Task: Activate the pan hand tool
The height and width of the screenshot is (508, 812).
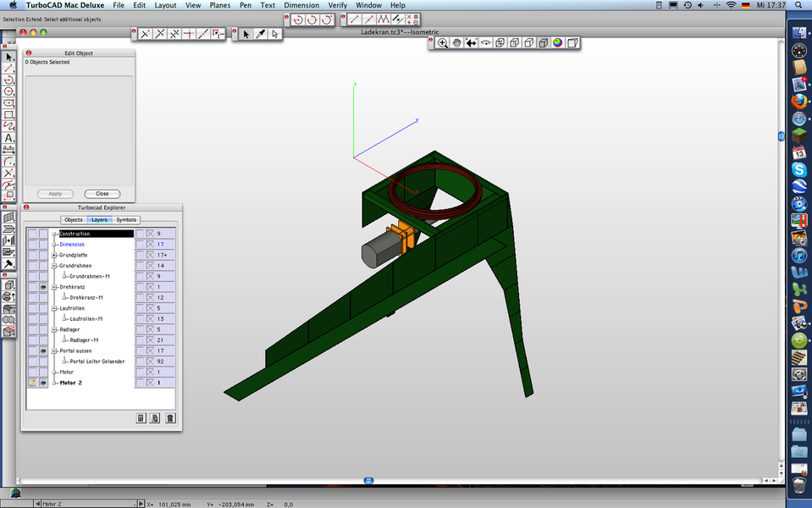Action: [x=456, y=42]
